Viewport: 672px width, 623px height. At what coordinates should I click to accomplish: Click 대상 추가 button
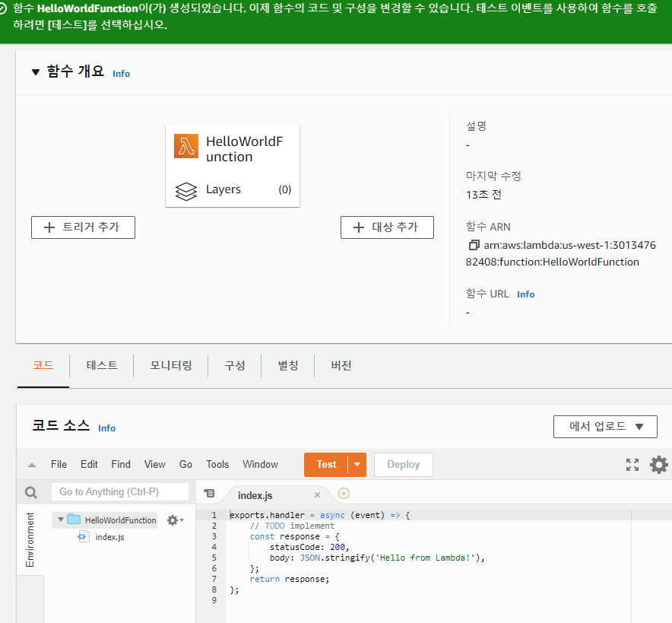(x=387, y=227)
